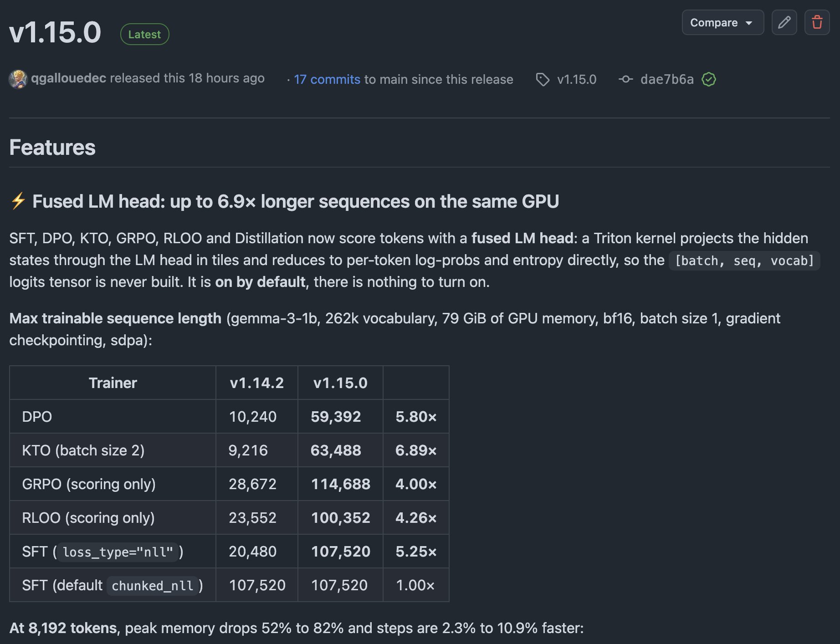Click the KTO (batch size 2) row label
This screenshot has height=644, width=840.
pyautogui.click(x=83, y=450)
